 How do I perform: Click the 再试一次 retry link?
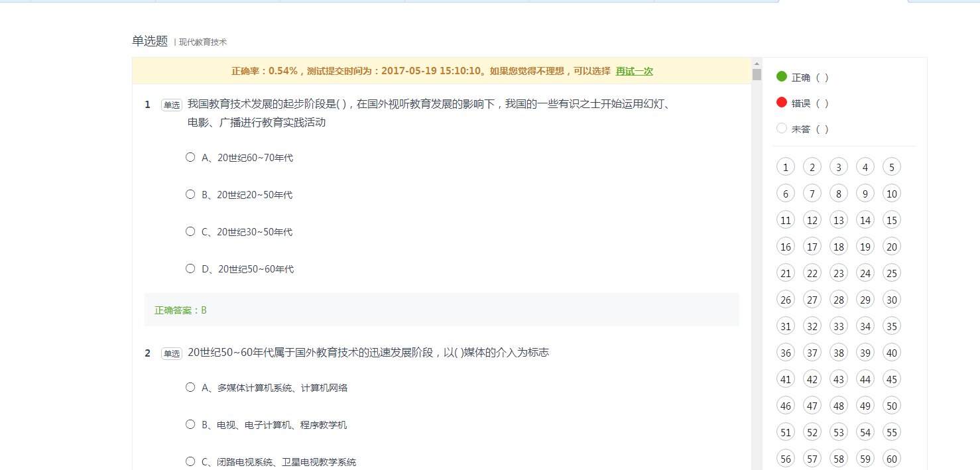click(x=634, y=71)
